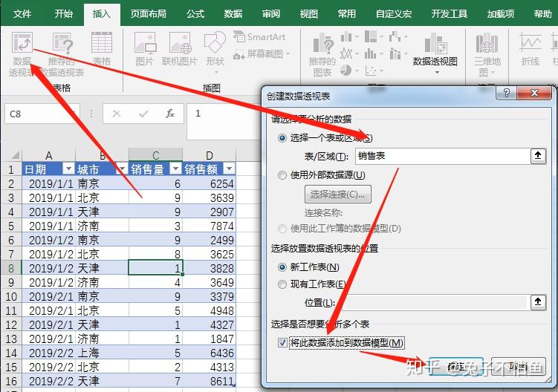This screenshot has width=558, height=392.
Task: Open the 自定义宏 tab
Action: (394, 14)
